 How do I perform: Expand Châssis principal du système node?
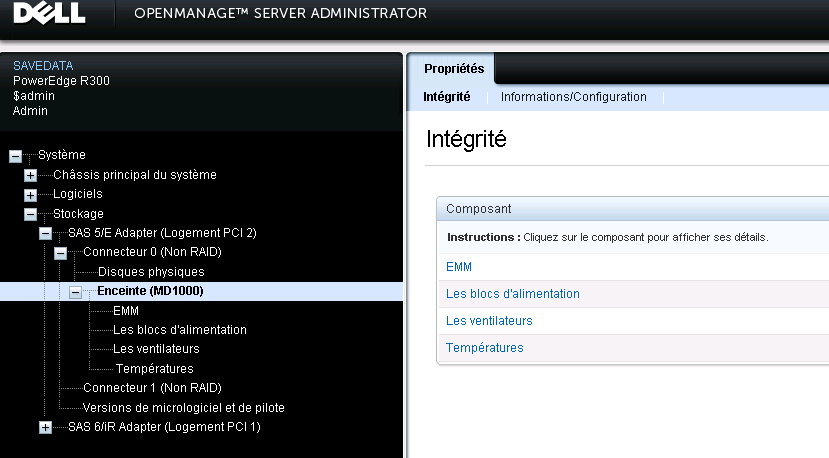click(30, 176)
